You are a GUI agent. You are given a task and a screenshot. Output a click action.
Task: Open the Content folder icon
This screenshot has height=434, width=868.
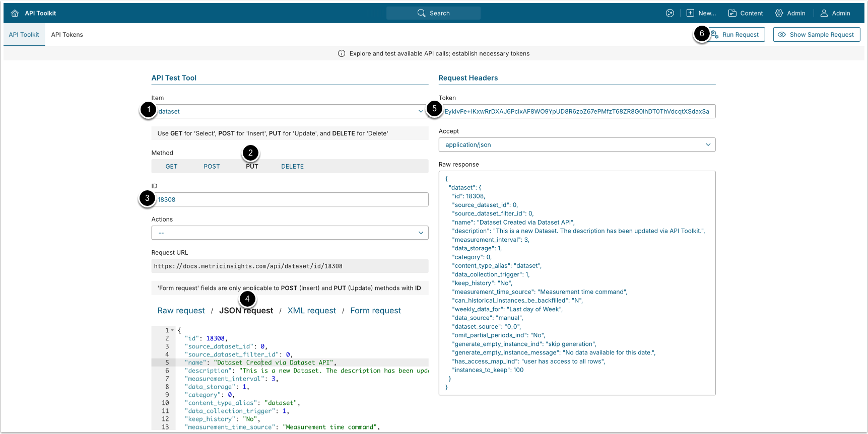point(732,13)
